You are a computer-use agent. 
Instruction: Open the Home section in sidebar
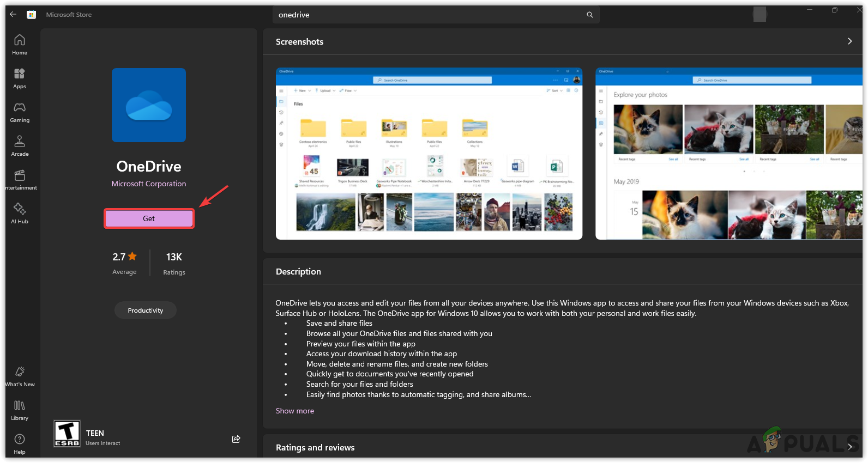20,45
